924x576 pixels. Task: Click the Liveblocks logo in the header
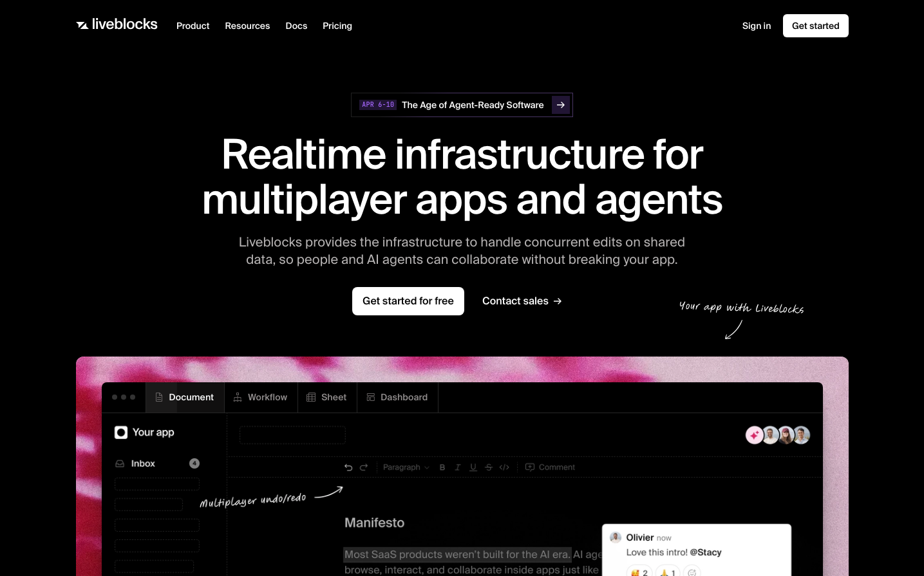click(x=117, y=24)
